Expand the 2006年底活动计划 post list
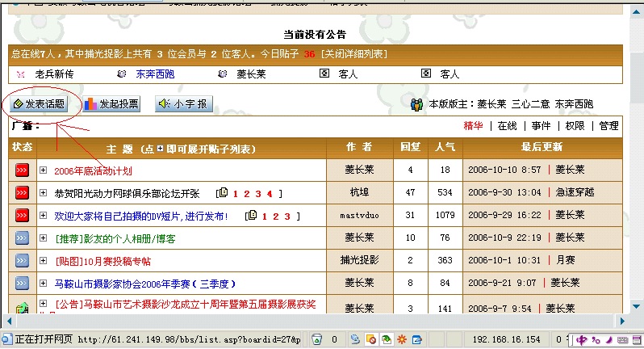 click(x=44, y=170)
